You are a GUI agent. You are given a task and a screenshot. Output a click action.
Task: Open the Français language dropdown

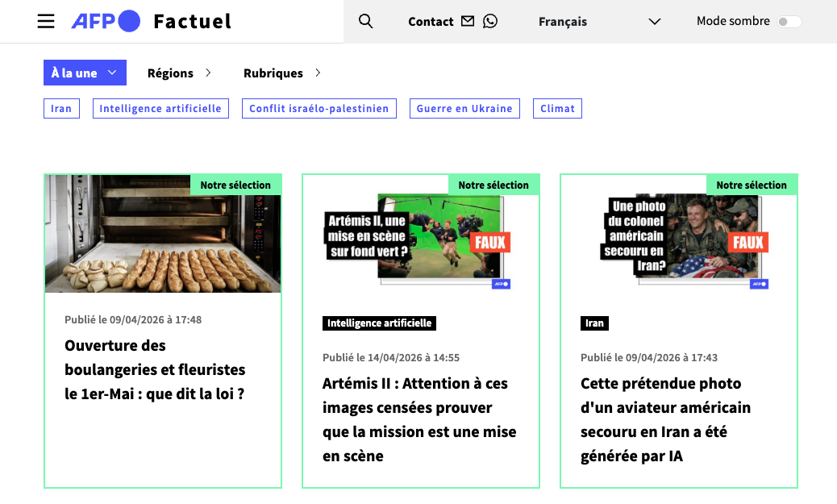point(599,21)
